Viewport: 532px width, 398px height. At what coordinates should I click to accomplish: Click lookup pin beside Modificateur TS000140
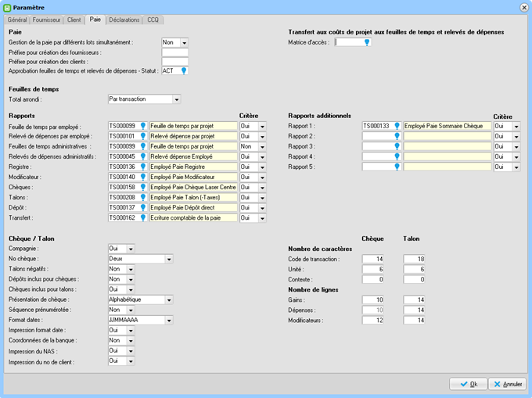coord(143,177)
